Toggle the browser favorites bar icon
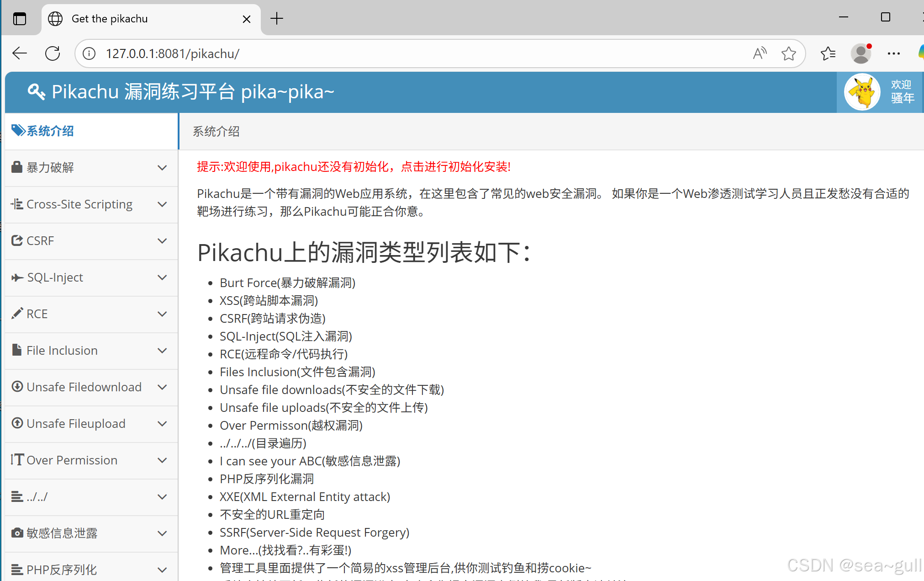 tap(828, 53)
